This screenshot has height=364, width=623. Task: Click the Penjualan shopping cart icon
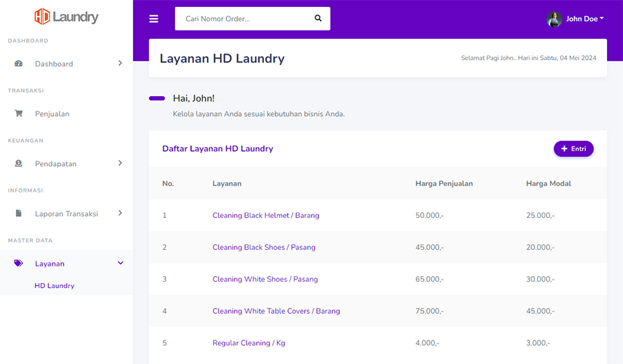click(x=19, y=113)
